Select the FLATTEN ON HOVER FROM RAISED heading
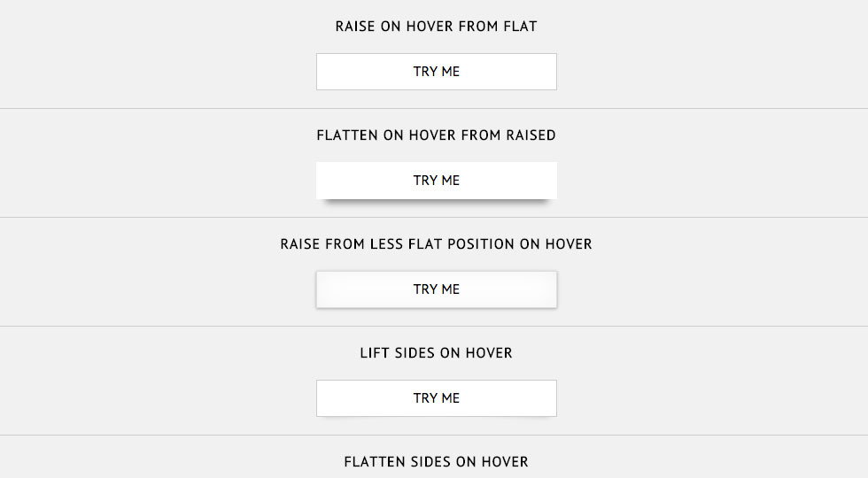The width and height of the screenshot is (868, 478). tap(436, 135)
